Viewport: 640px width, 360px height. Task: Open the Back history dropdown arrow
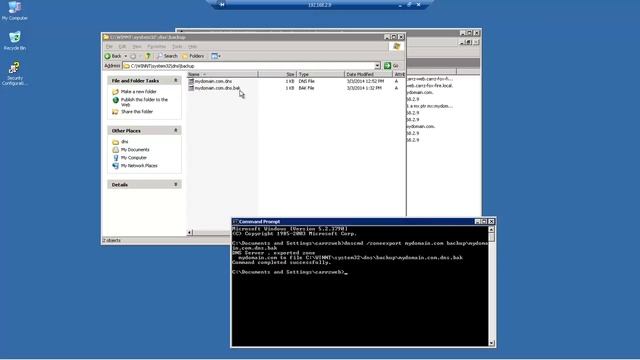126,56
